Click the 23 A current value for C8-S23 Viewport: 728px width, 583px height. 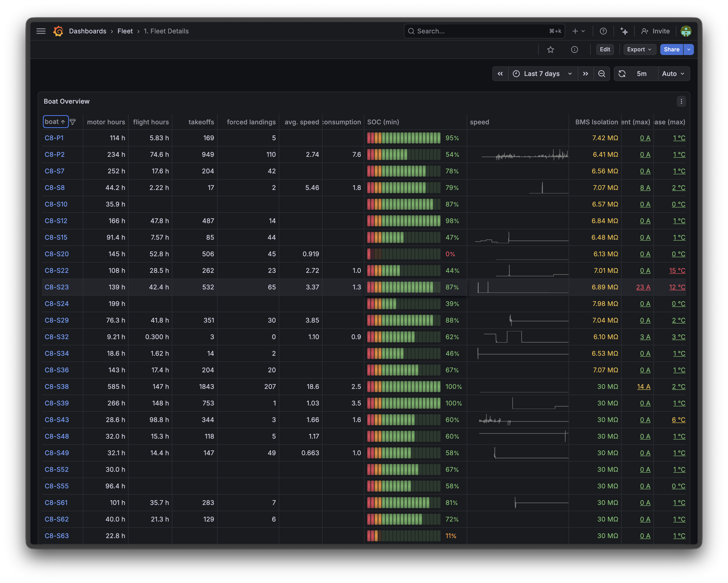point(643,287)
